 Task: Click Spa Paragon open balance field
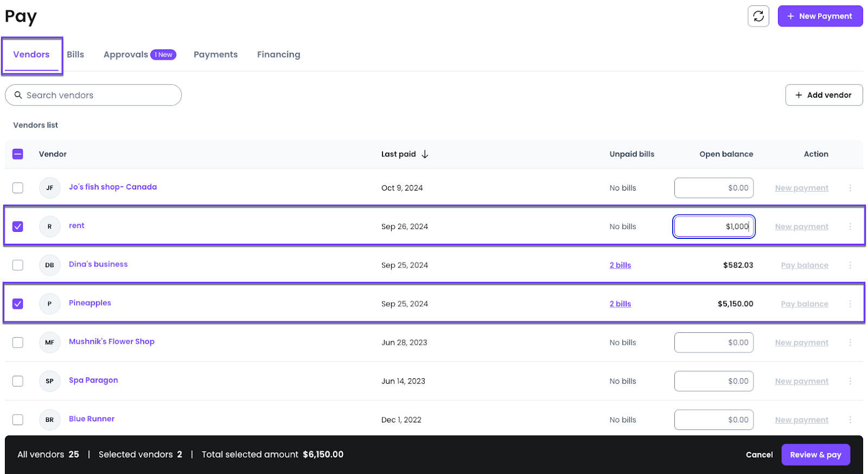coord(714,381)
